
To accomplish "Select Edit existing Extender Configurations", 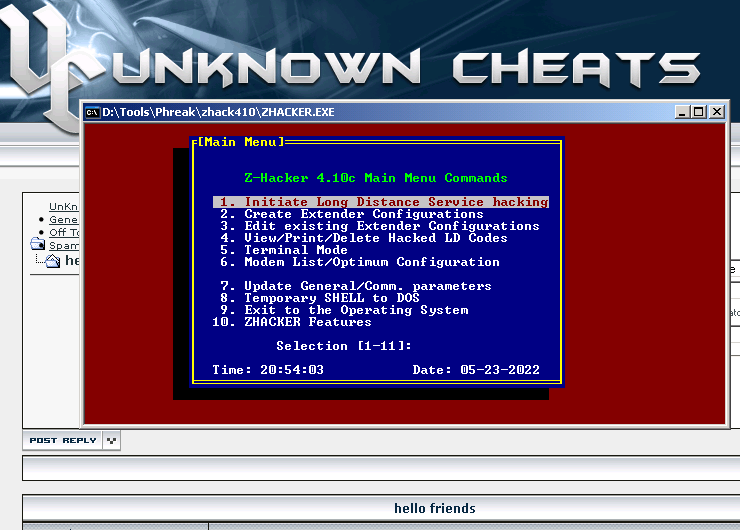I will [x=380, y=226].
